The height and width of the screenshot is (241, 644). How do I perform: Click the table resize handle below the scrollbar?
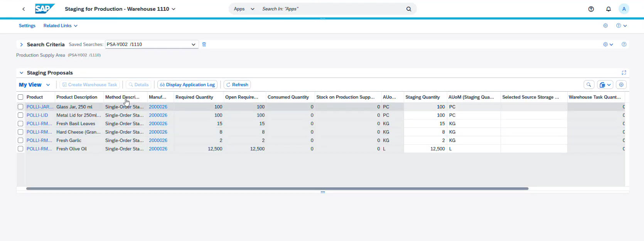click(323, 192)
